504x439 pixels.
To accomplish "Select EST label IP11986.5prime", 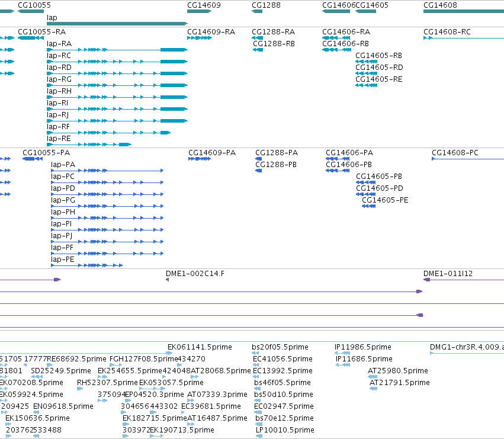I will (363, 347).
